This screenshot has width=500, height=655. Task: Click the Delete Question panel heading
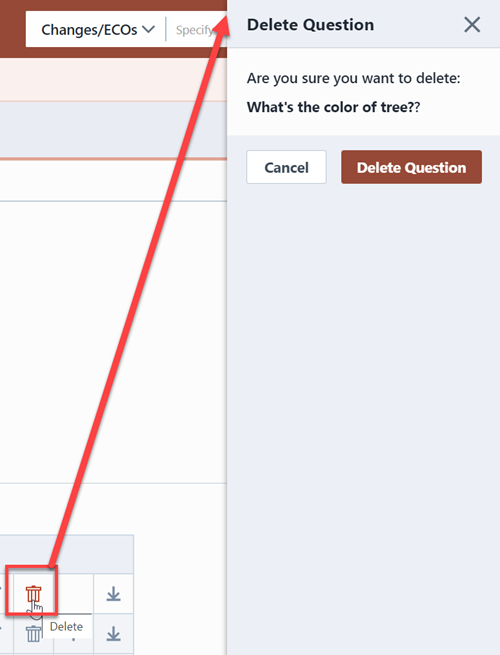pos(310,25)
